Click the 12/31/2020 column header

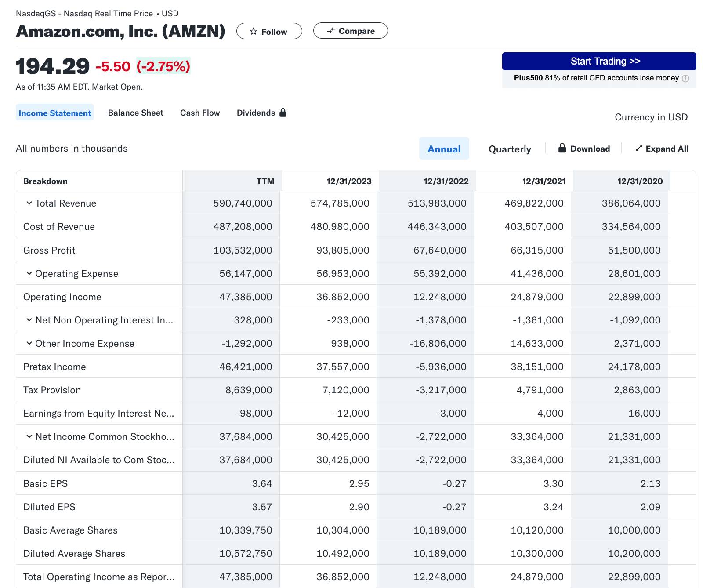click(x=640, y=181)
